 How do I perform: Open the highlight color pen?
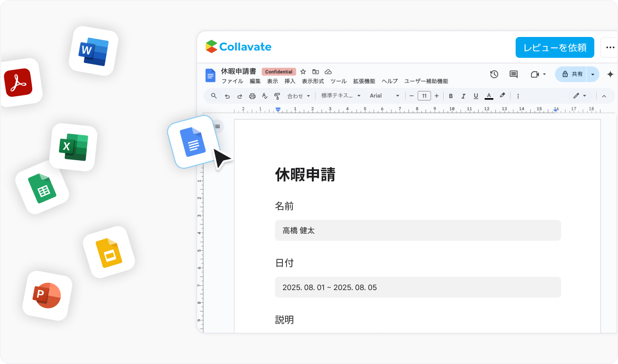[502, 96]
